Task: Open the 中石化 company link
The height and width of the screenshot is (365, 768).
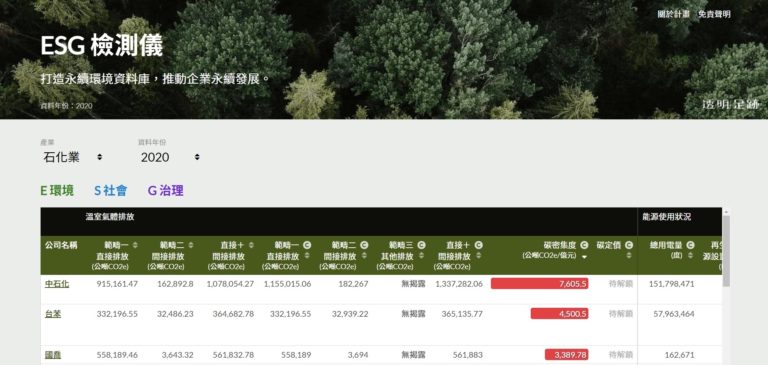Action: tap(57, 284)
